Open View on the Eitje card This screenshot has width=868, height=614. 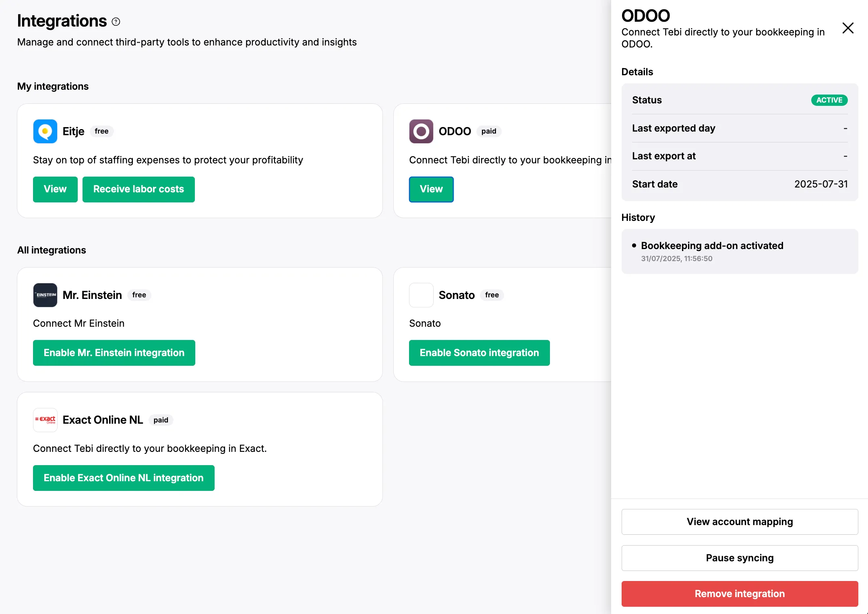click(55, 189)
